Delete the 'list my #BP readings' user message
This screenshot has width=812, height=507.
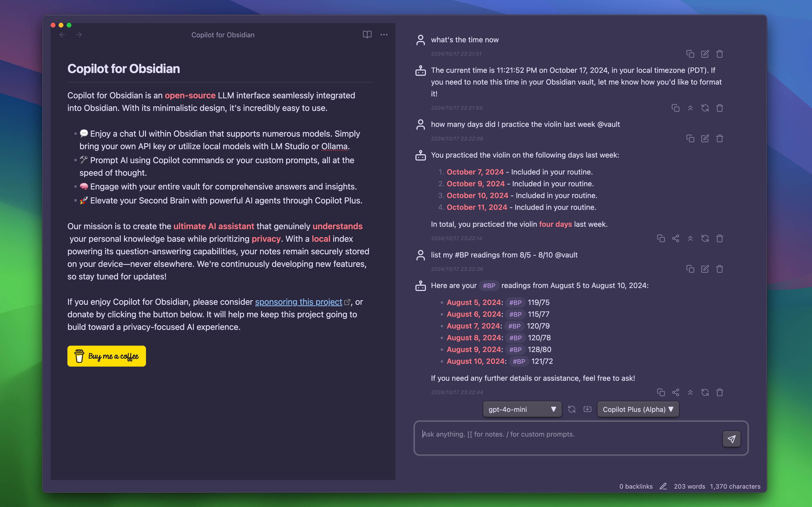tap(719, 269)
